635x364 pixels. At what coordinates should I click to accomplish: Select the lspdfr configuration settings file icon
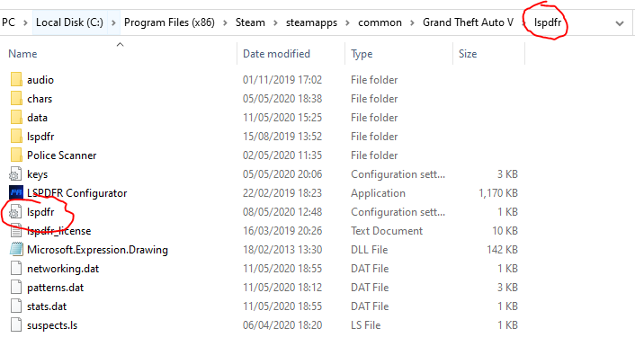15,212
